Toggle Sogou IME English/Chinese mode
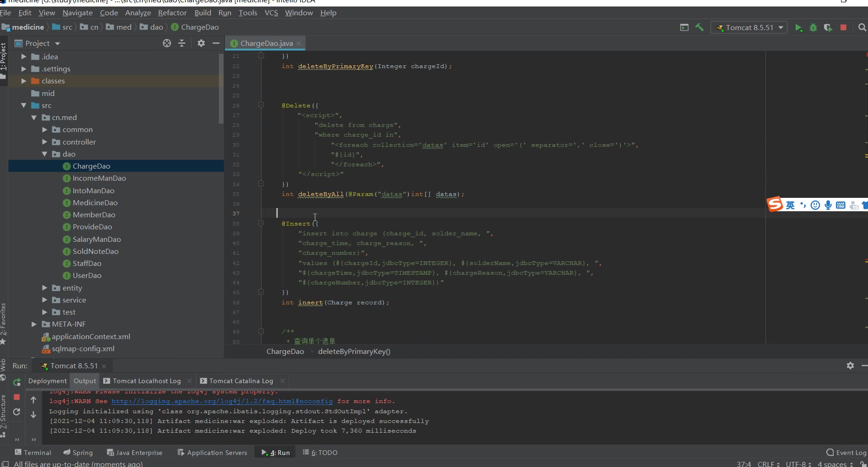 pos(790,205)
